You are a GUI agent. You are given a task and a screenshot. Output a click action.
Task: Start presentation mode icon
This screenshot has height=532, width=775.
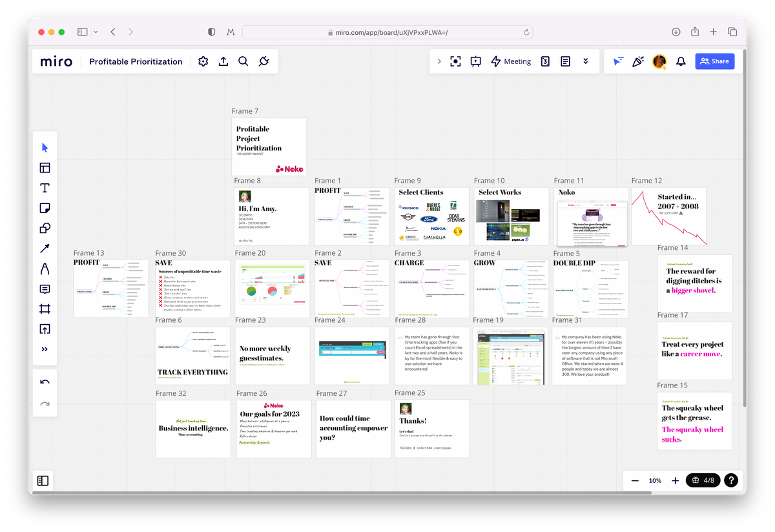[476, 61]
